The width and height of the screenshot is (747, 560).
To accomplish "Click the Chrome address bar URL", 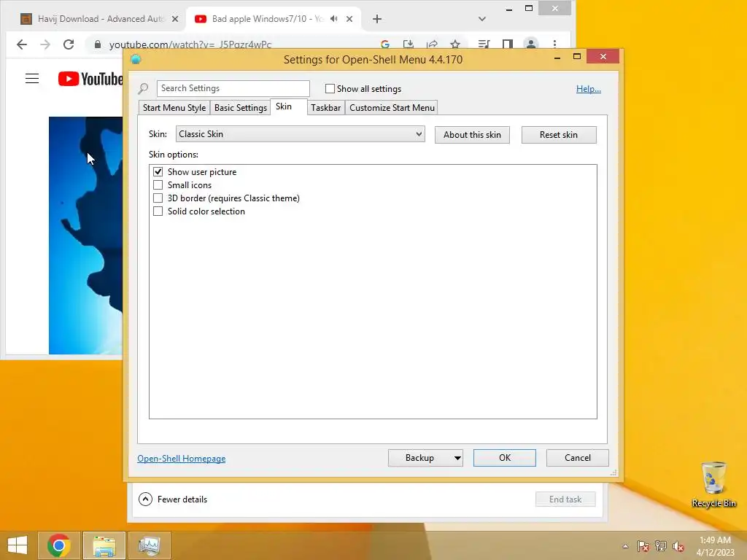I will pyautogui.click(x=190, y=44).
